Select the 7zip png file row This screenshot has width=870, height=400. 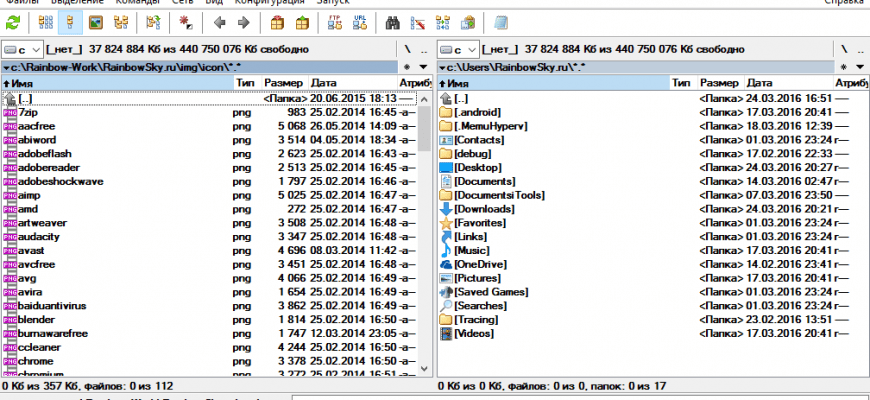(x=210, y=113)
